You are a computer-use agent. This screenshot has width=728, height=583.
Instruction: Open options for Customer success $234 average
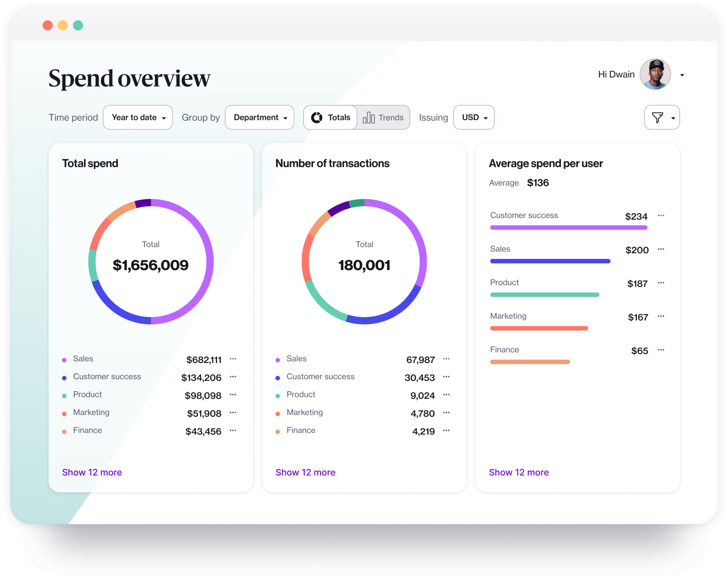point(661,215)
